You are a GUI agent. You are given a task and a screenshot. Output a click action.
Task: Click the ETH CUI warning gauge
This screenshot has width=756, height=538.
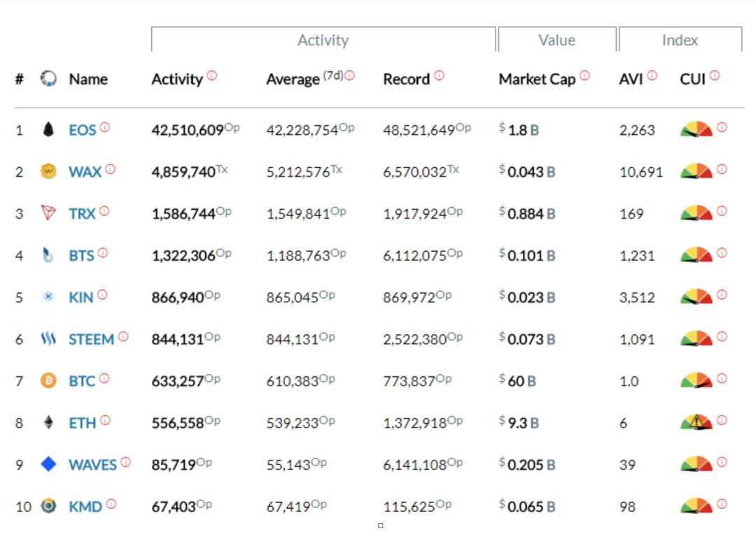click(696, 422)
